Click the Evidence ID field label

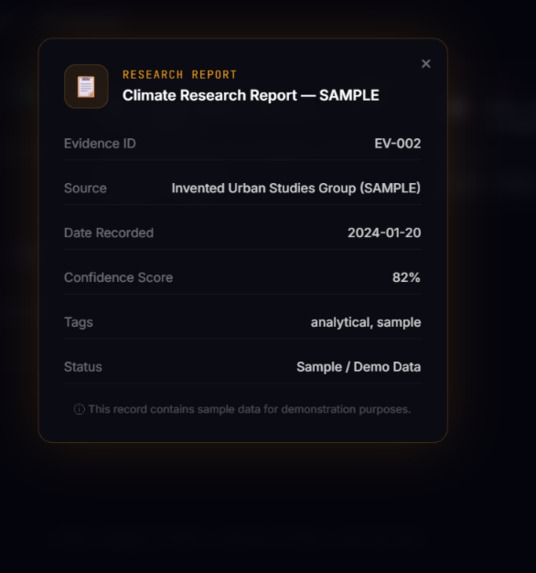click(100, 144)
